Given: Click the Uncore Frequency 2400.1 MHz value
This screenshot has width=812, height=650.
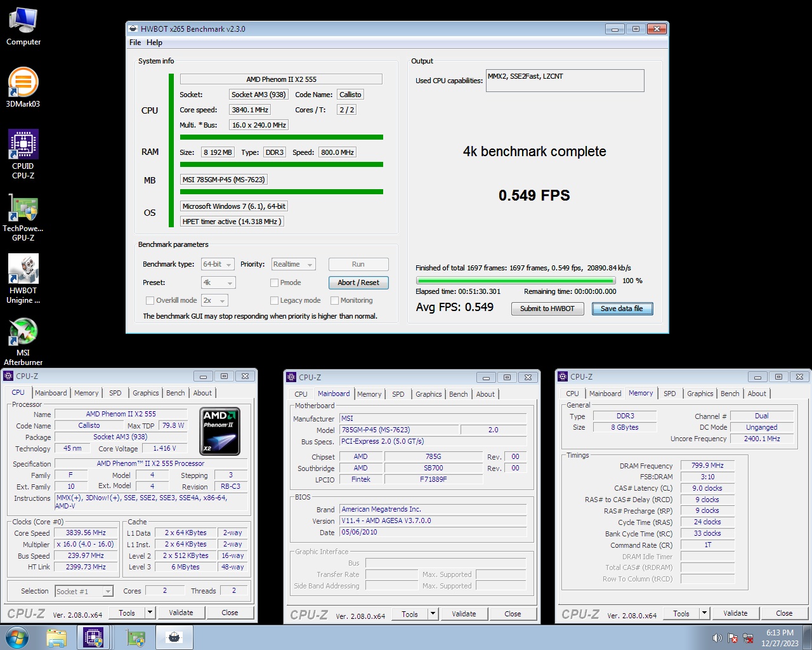Looking at the screenshot, I should click(x=762, y=439).
